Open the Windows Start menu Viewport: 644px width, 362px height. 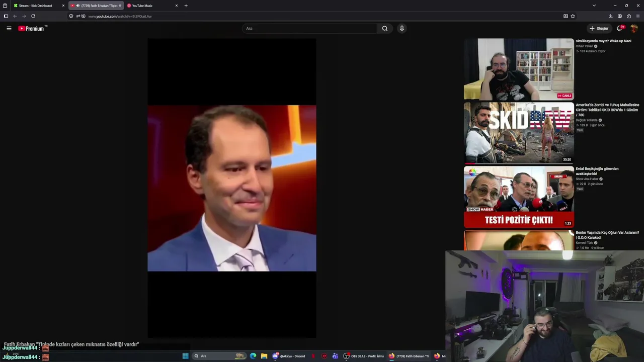186,356
